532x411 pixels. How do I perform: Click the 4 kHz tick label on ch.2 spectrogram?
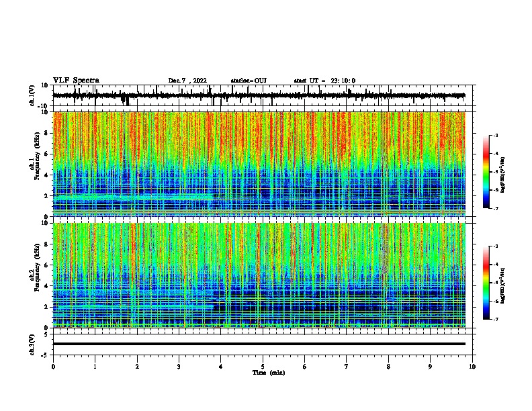tap(46, 287)
